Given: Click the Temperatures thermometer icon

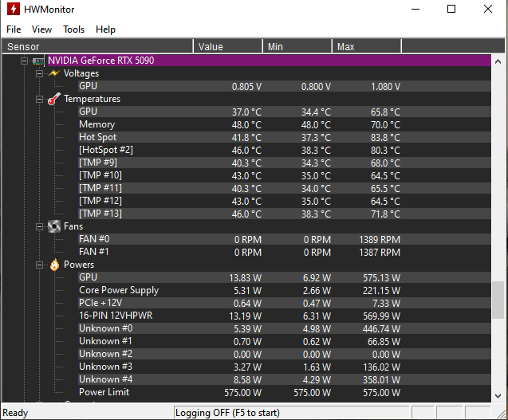Looking at the screenshot, I should coord(53,99).
